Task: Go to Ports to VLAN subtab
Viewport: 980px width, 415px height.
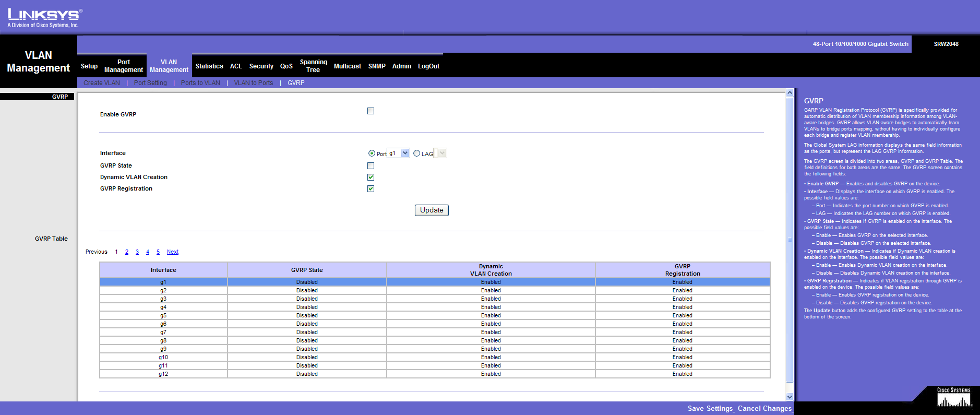Action: click(200, 83)
